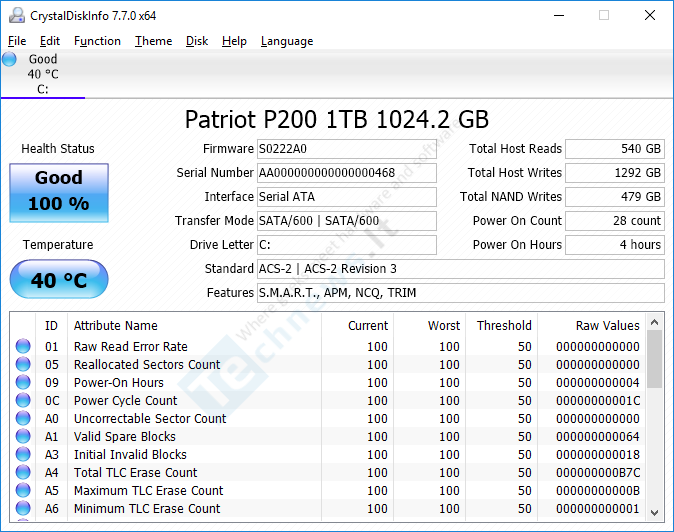Click status orb for Uncorrectable Sector Count
Viewport: 674px width, 532px height.
click(x=23, y=418)
